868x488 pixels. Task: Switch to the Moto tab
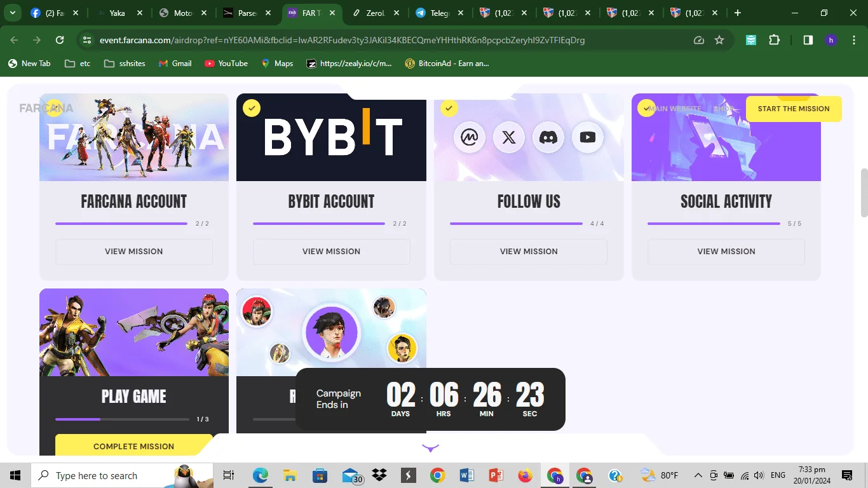tap(183, 13)
